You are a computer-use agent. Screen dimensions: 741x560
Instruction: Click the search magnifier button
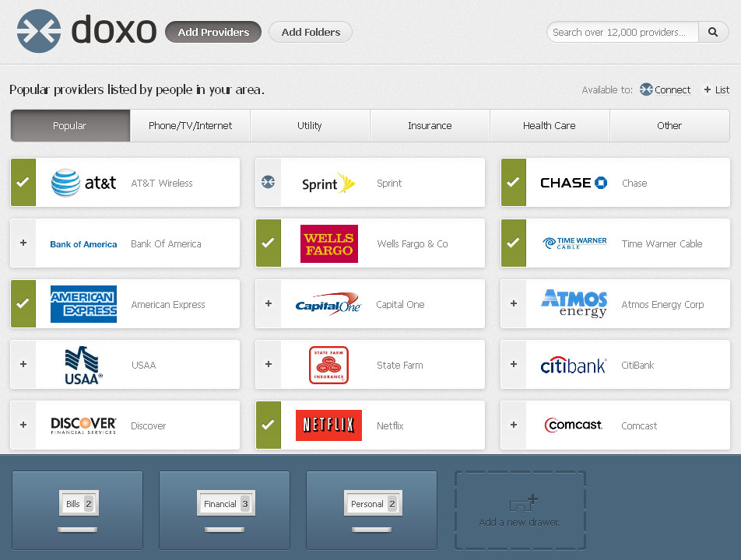click(713, 32)
